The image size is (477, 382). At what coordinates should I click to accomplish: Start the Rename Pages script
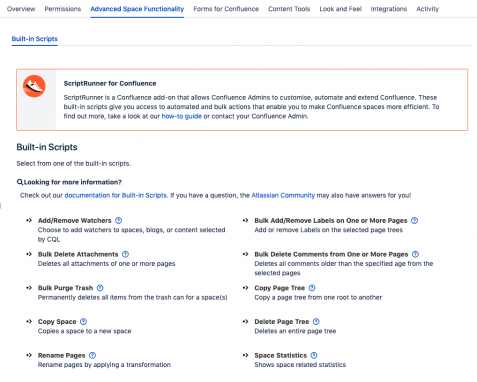click(x=62, y=355)
